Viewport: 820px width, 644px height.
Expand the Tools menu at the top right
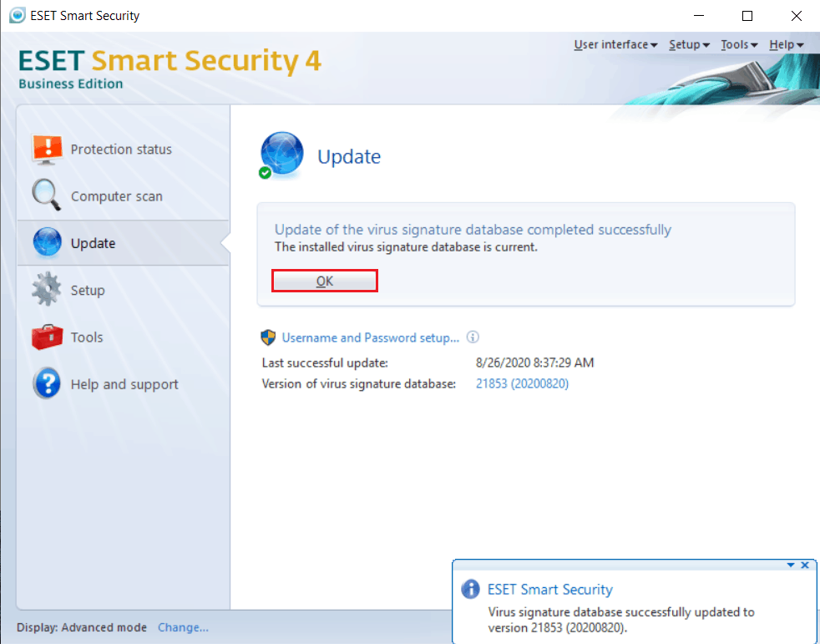coord(739,45)
